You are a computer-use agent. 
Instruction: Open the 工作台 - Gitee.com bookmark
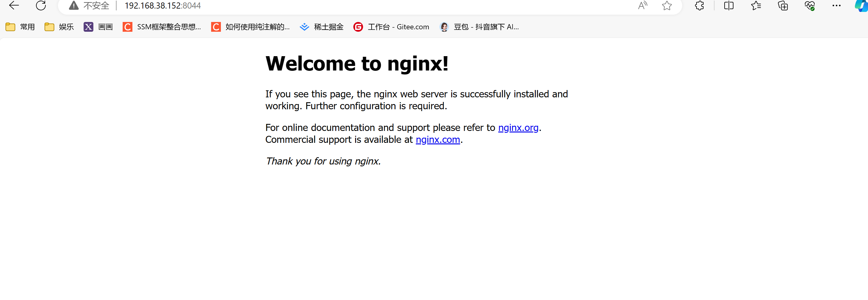(x=391, y=27)
